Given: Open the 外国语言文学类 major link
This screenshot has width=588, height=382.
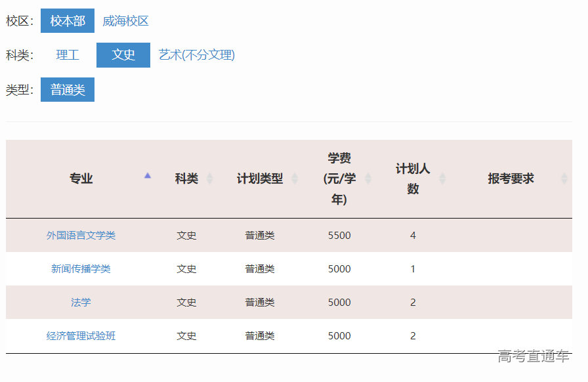Looking at the screenshot, I should [x=80, y=234].
